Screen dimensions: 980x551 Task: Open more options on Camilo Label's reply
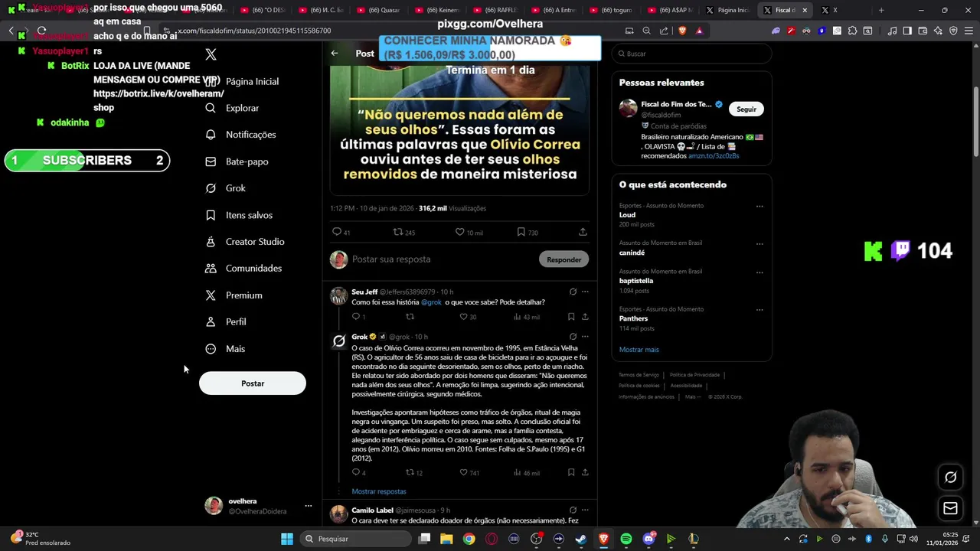[585, 510]
